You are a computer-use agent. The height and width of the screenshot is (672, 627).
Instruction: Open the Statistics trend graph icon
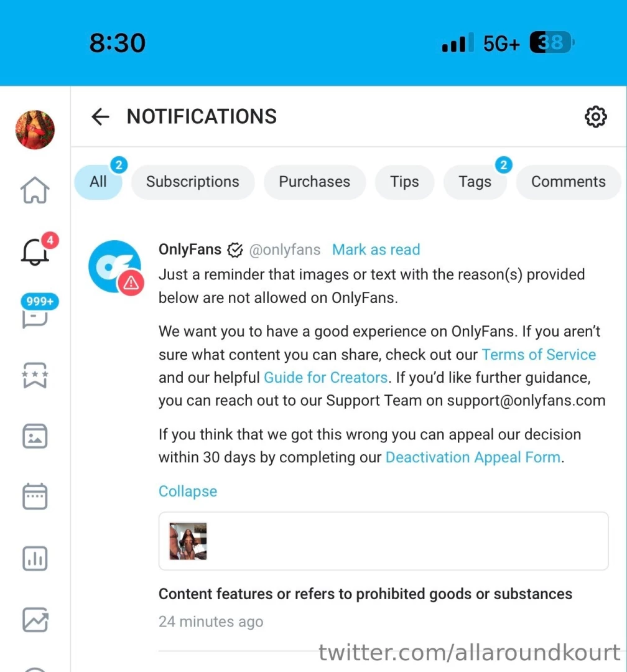(x=35, y=620)
